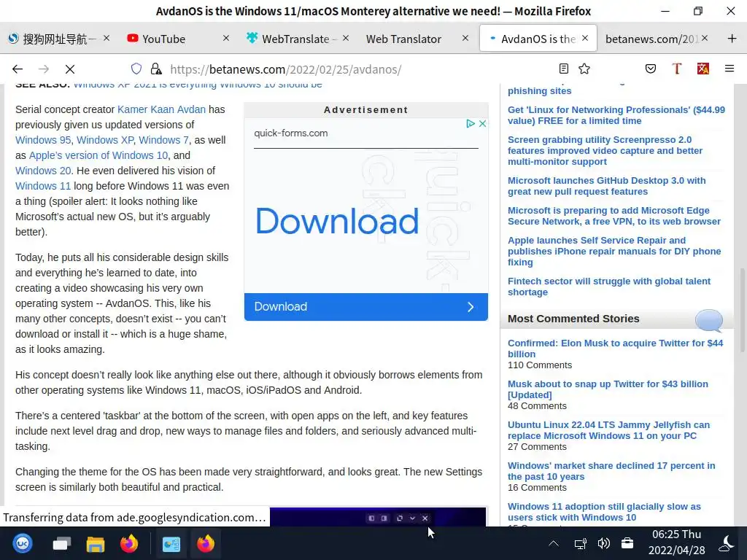Switch to the Sogou navigation tab

tap(60, 39)
